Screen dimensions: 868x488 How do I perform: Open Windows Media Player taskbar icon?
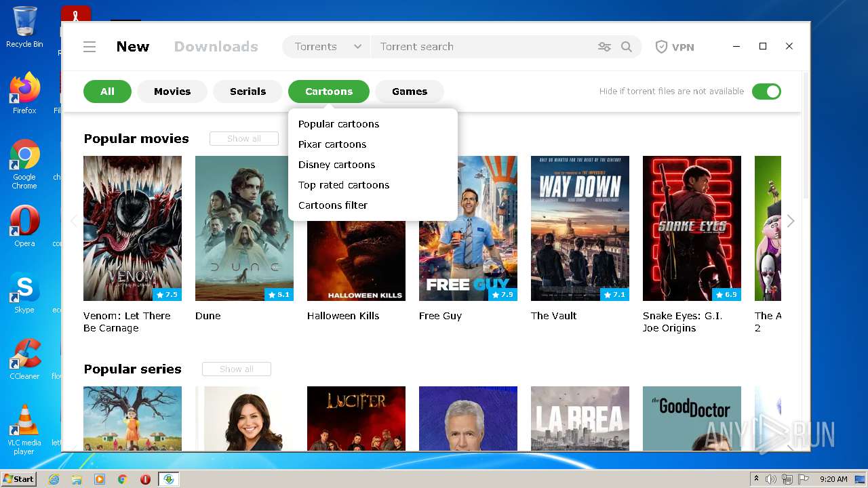tap(100, 479)
